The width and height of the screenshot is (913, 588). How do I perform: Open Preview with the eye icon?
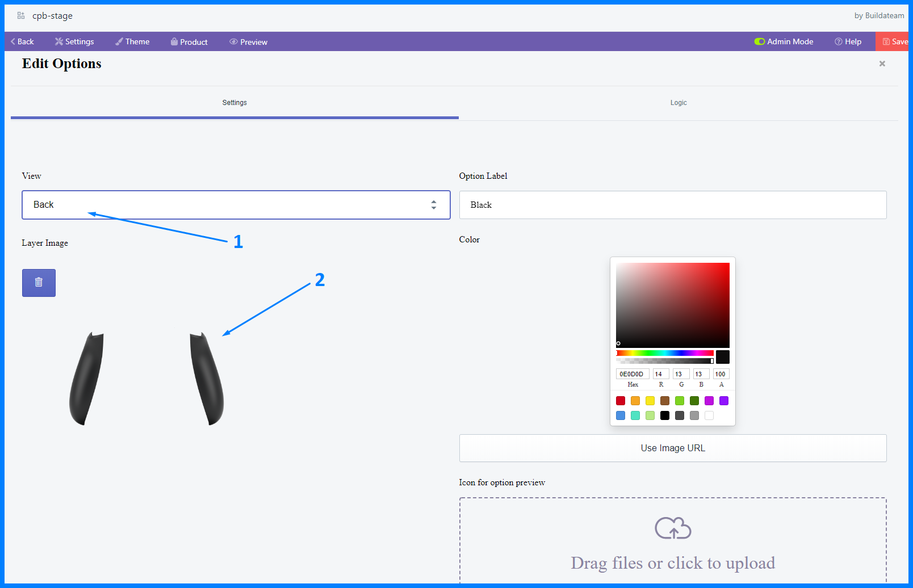248,41
